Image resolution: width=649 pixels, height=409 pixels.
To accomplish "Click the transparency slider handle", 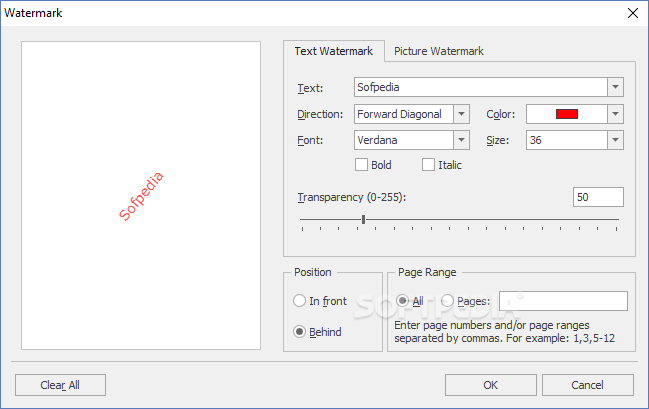I will point(363,219).
